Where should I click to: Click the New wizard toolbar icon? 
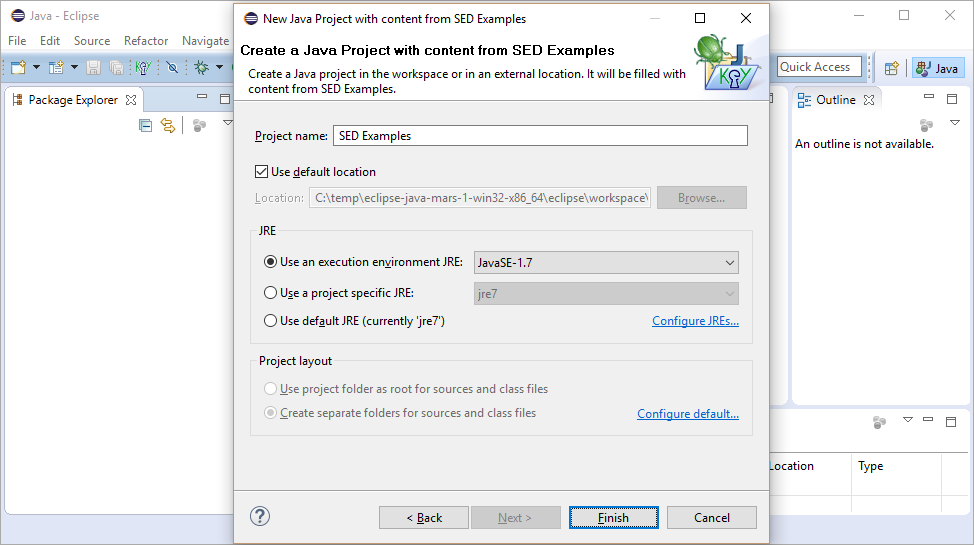[18, 67]
